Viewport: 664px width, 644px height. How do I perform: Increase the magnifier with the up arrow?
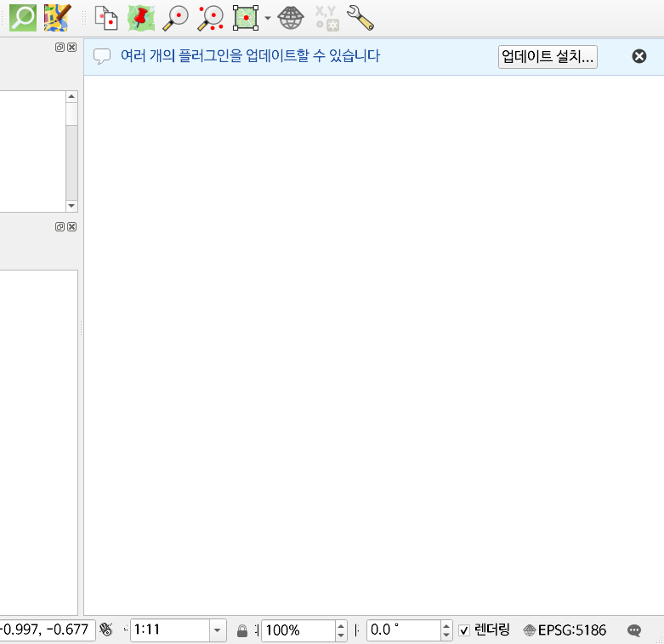[x=341, y=625]
